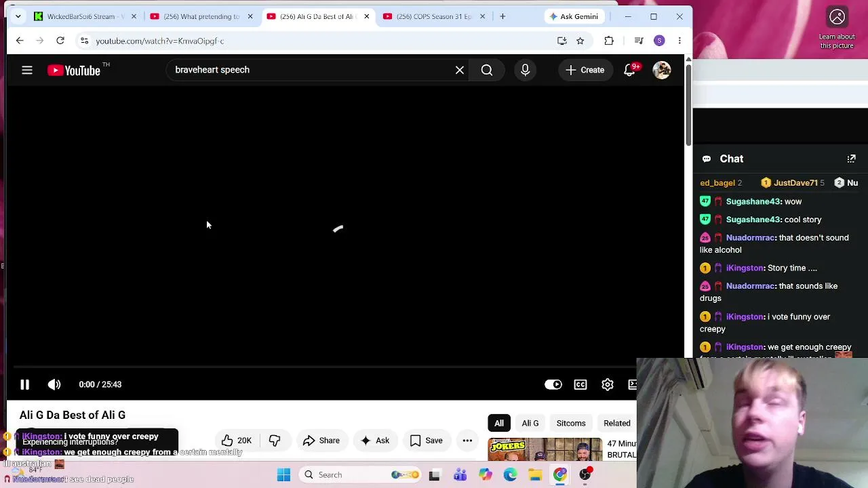Image resolution: width=868 pixels, height=488 pixels.
Task: Open more actions ellipsis under video
Action: tap(467, 441)
